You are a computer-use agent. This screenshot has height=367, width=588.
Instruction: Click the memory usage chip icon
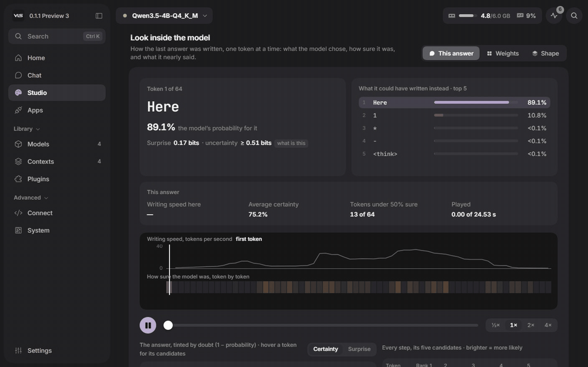(452, 16)
